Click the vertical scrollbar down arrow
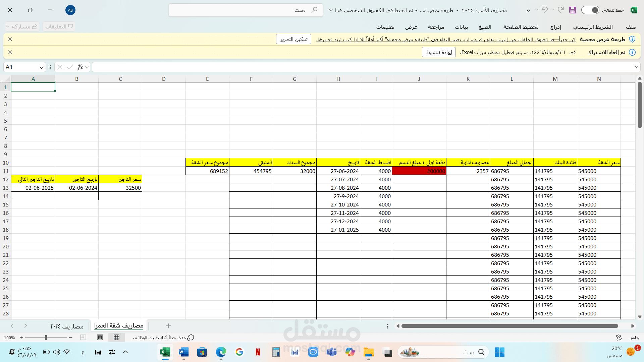The height and width of the screenshot is (362, 644). pos(640,317)
